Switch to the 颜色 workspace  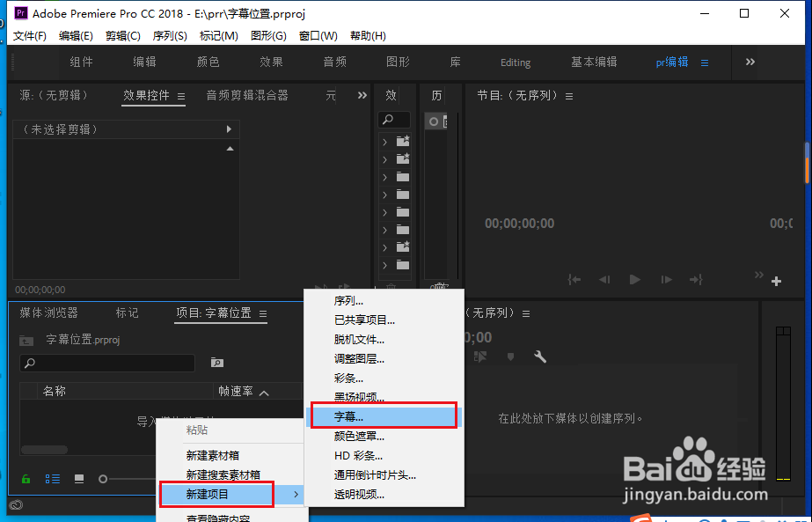click(x=208, y=62)
